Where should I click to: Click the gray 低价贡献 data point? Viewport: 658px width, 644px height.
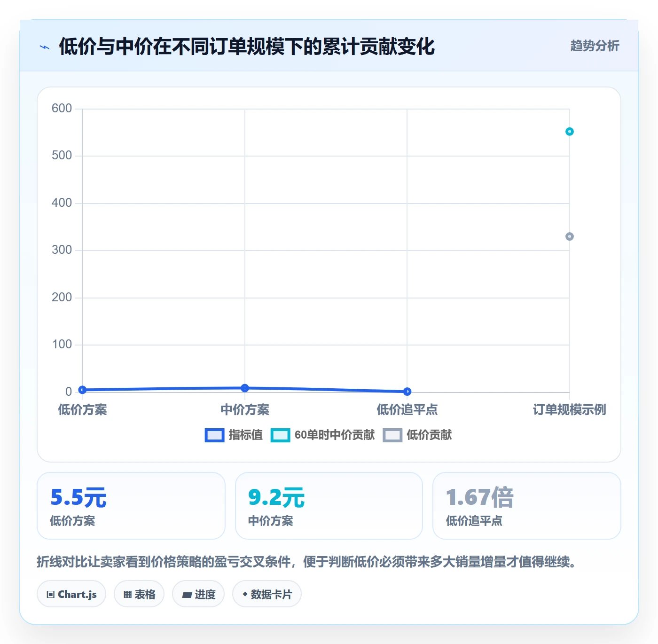[570, 236]
